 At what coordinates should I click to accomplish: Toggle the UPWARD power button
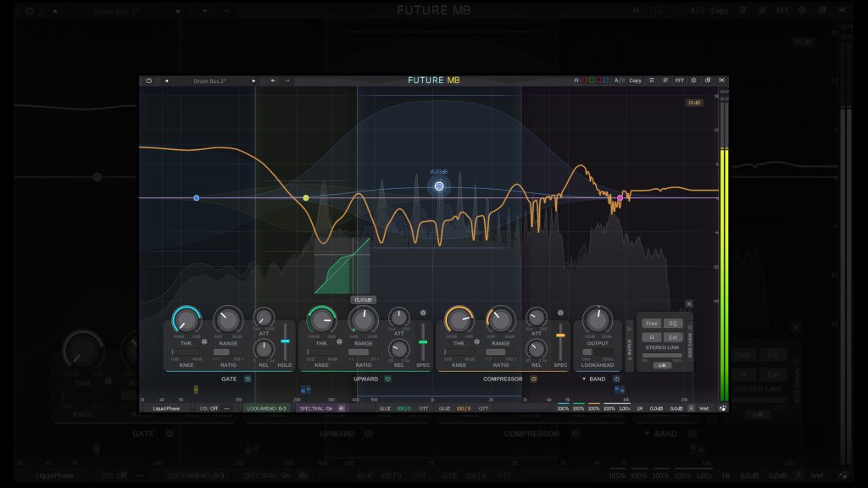point(387,379)
